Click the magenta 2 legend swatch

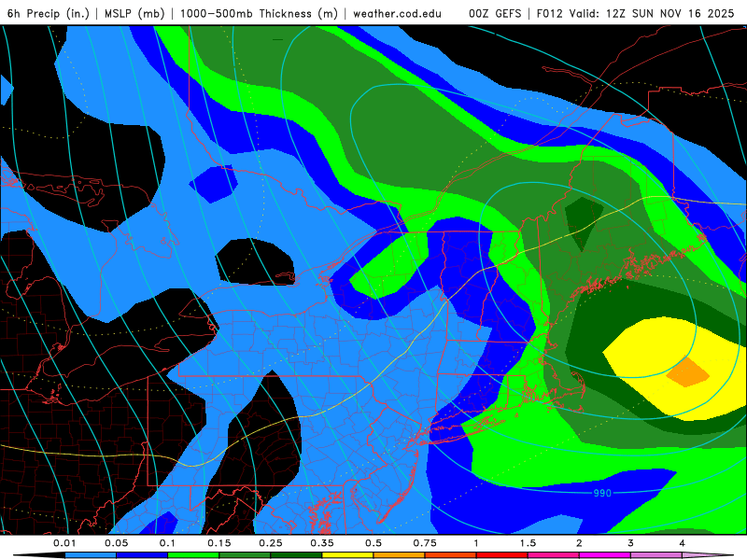605,555
